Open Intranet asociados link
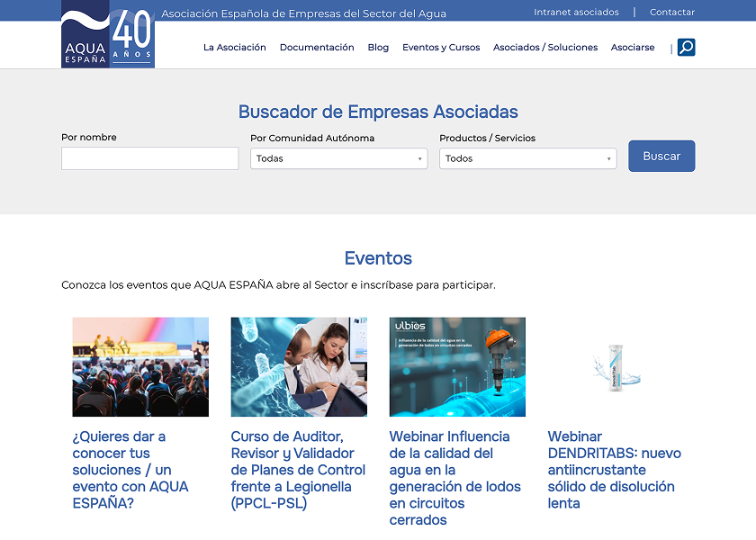This screenshot has height=540, width=756. point(576,13)
